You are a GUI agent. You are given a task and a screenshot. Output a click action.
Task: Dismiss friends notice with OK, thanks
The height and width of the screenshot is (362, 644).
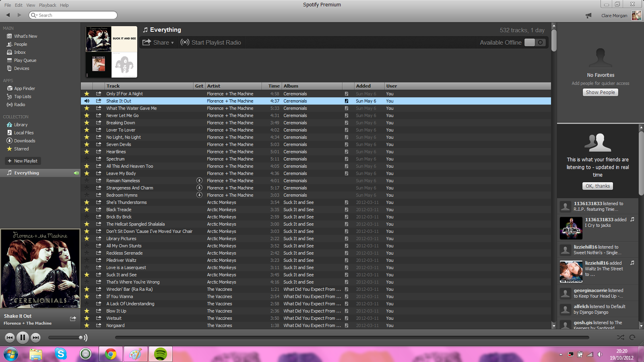point(598,186)
